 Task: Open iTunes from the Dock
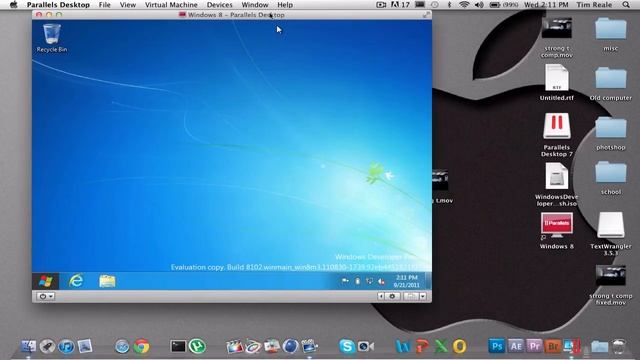[66, 346]
